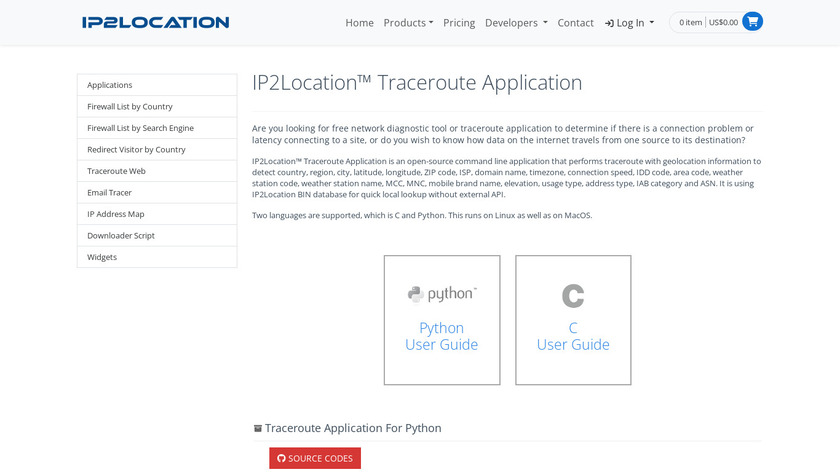The width and height of the screenshot is (840, 472).
Task: Click the US$0.00 cart total
Action: tap(723, 23)
